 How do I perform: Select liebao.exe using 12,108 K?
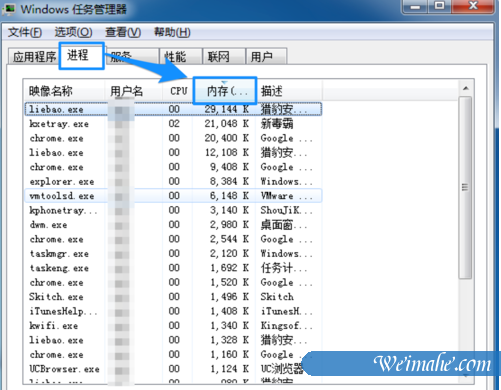coord(173,153)
